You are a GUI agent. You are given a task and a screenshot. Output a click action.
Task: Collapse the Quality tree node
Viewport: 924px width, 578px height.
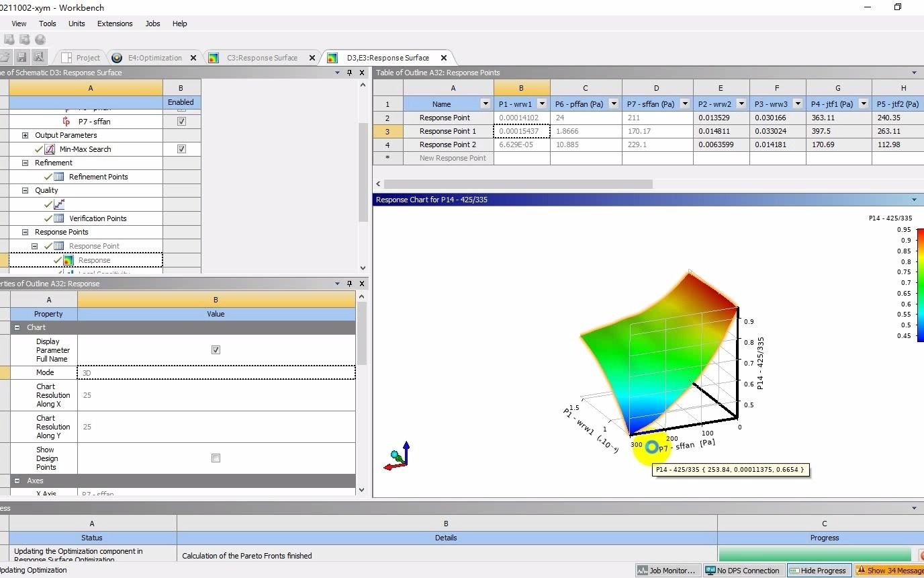(x=26, y=190)
